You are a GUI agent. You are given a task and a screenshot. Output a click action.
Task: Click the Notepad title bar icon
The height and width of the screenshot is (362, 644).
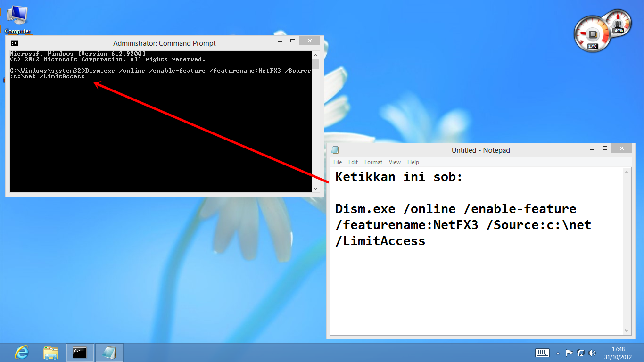335,150
